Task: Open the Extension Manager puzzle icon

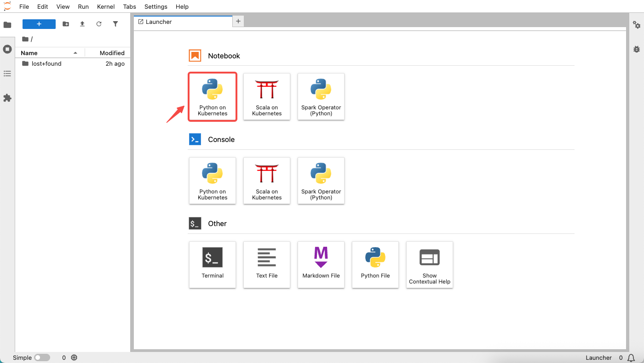Action: (7, 98)
